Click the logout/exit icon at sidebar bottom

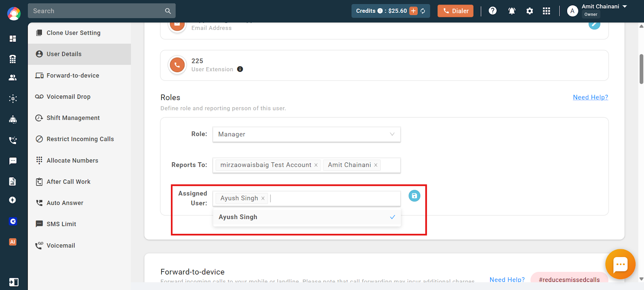pyautogui.click(x=14, y=282)
